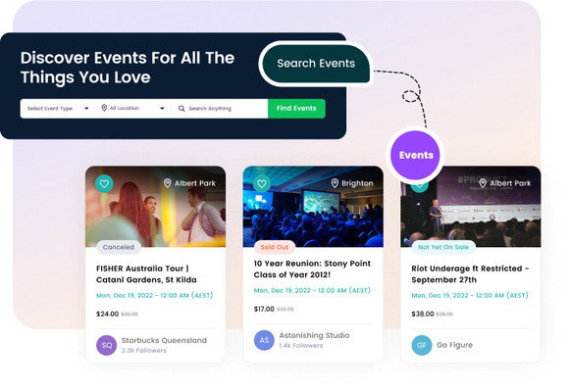Favorite the FISHER Australia Tour event heart
The width and height of the screenshot is (569, 392).
pyautogui.click(x=104, y=184)
